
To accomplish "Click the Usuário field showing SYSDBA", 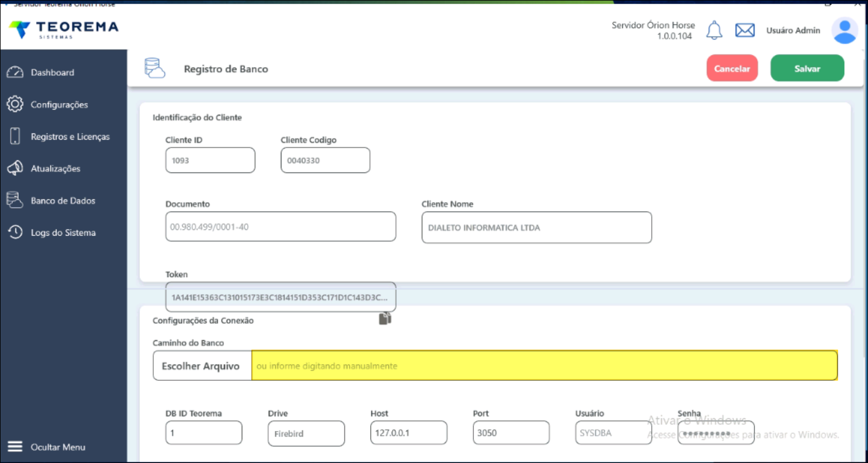I will [x=613, y=433].
